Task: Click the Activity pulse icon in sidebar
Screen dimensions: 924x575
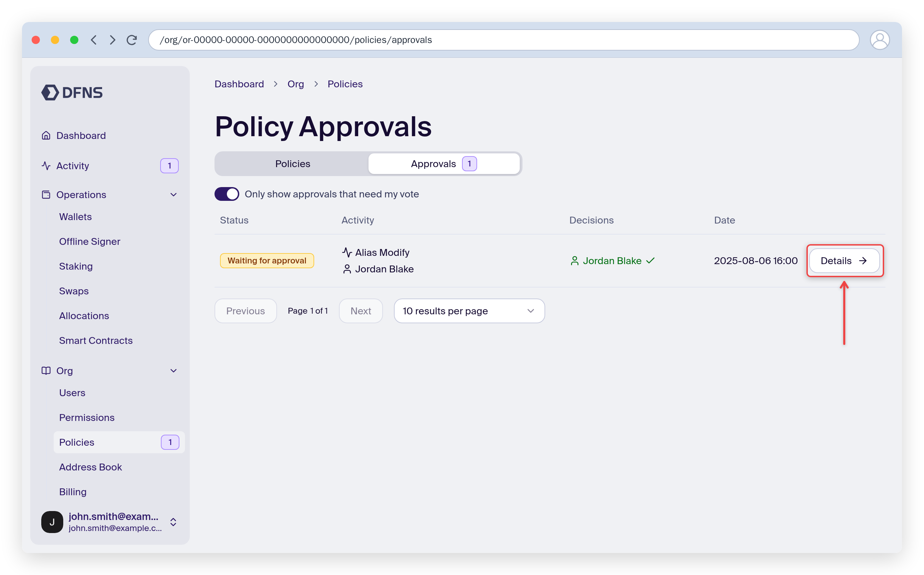Action: coord(46,166)
